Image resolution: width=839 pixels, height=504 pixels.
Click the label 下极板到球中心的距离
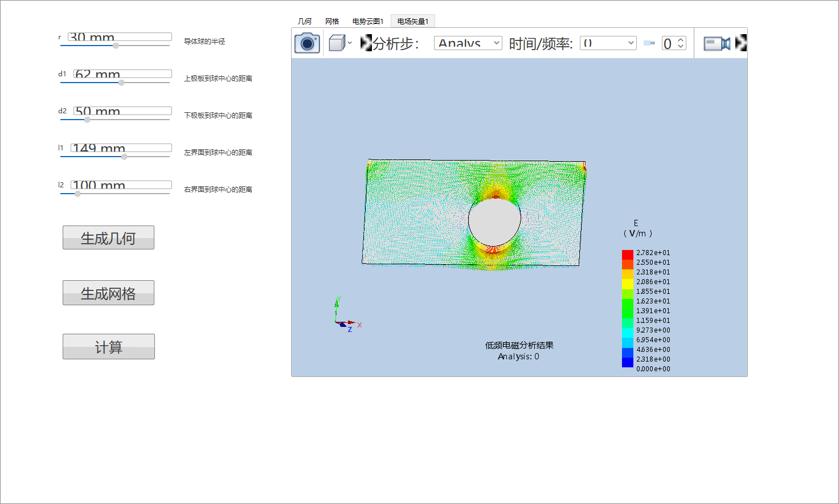pyautogui.click(x=218, y=116)
